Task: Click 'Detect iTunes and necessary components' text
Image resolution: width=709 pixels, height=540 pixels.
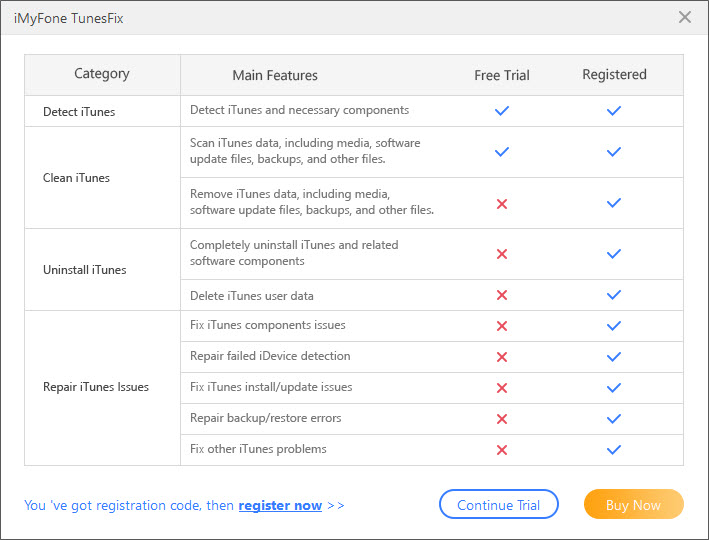Action: tap(299, 110)
